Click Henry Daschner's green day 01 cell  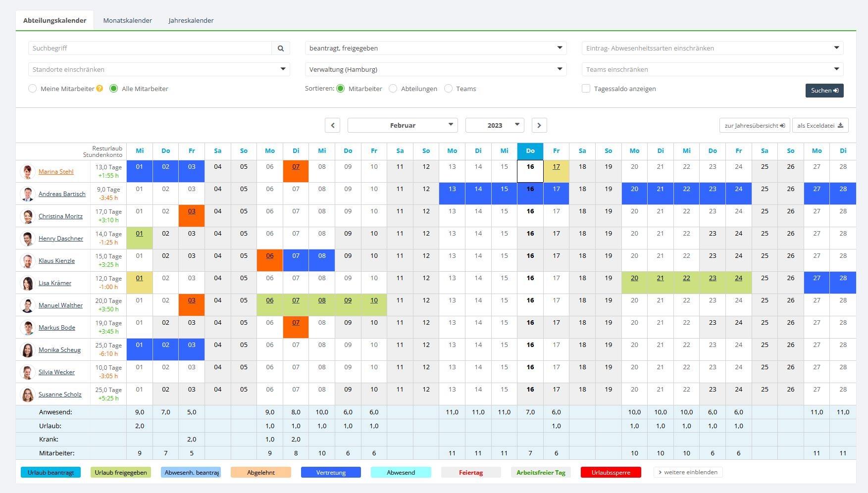[140, 238]
